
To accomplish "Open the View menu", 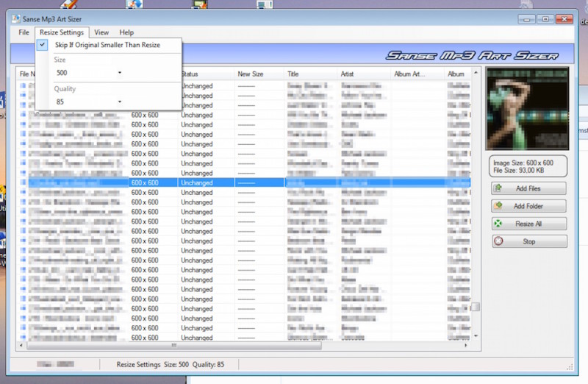I will pos(101,32).
